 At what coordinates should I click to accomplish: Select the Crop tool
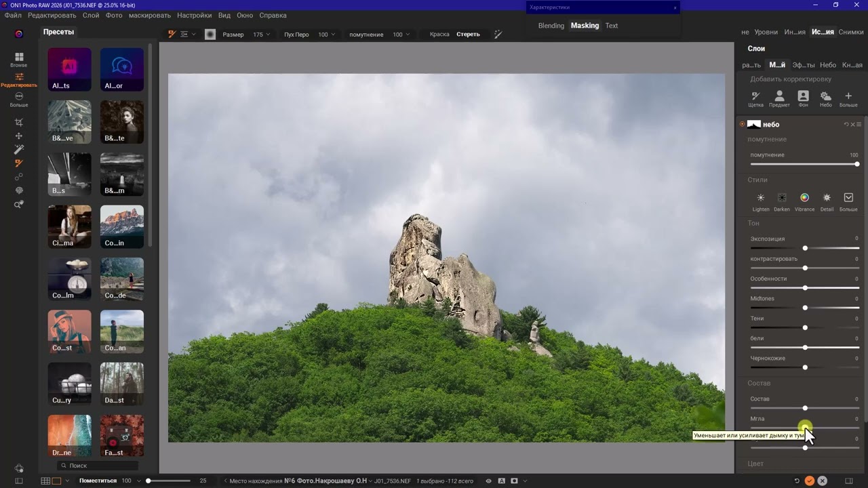pyautogui.click(x=19, y=123)
